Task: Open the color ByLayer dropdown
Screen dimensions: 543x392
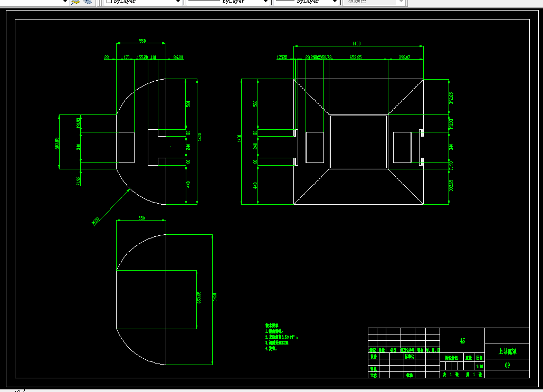Action: 143,2
